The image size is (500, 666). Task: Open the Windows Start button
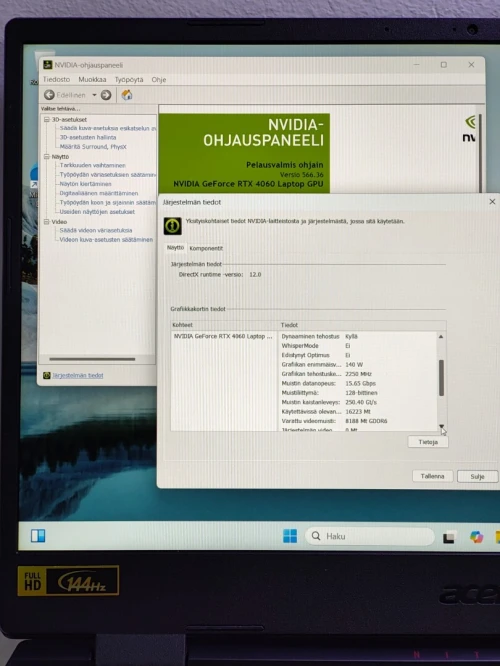tap(290, 536)
